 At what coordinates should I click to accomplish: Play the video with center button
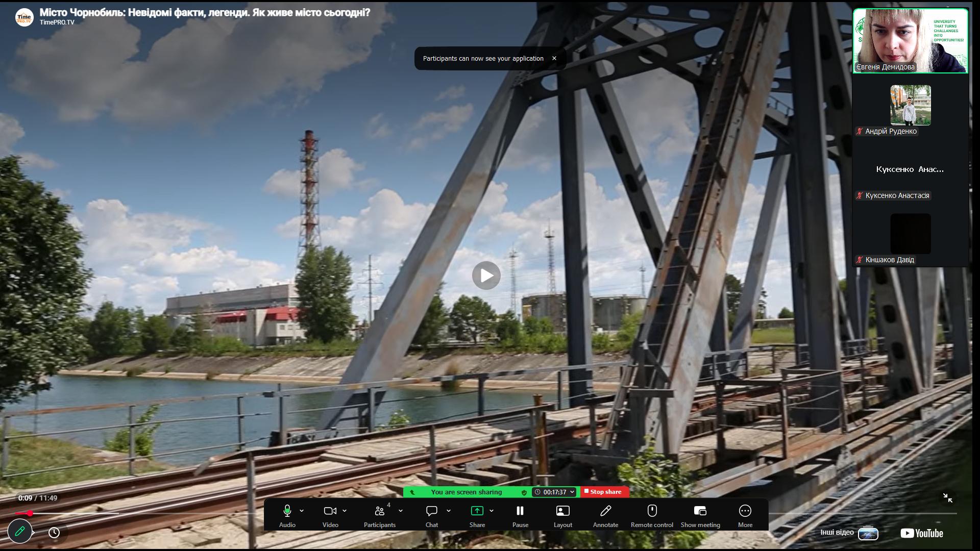486,275
